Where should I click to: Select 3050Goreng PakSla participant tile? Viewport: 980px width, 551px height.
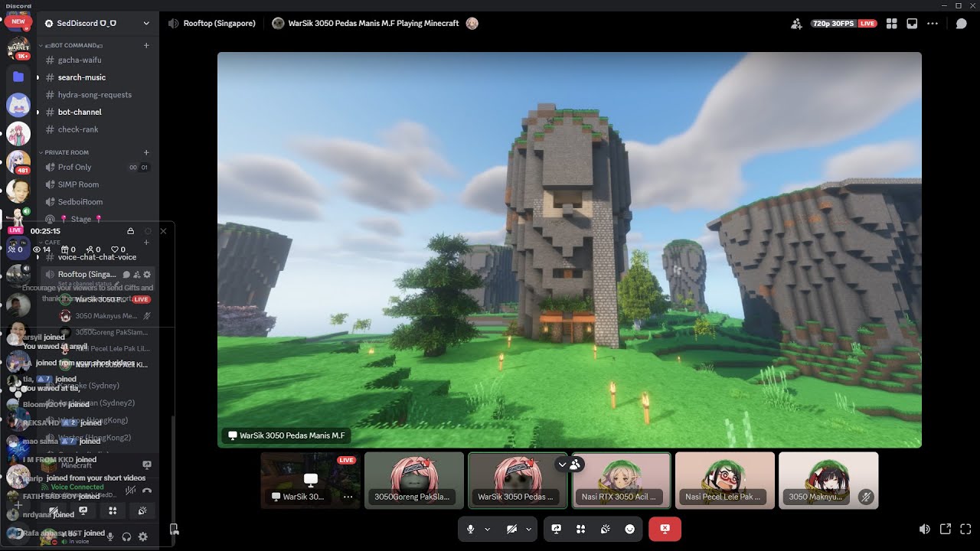(414, 481)
